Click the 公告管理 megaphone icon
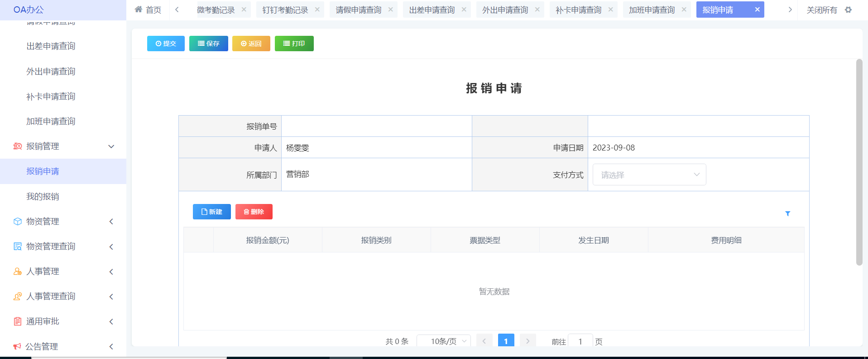 pyautogui.click(x=17, y=346)
